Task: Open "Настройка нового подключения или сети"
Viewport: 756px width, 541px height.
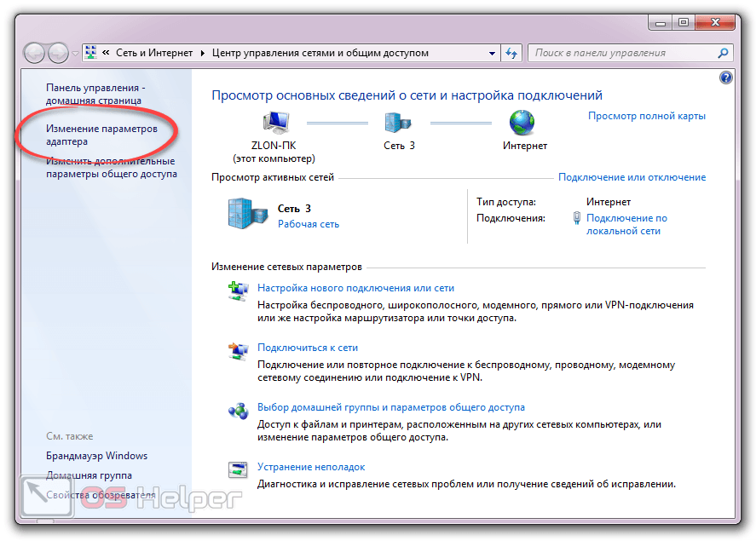Action: point(355,288)
